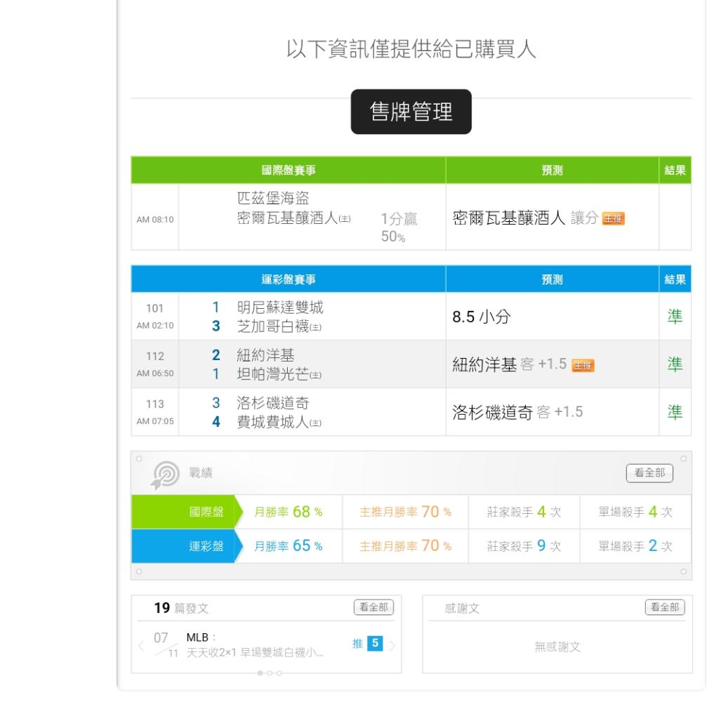Click the 主推 badge next to 紐約洋基 客 +1.5
Image resolution: width=728 pixels, height=702 pixels.
(583, 366)
